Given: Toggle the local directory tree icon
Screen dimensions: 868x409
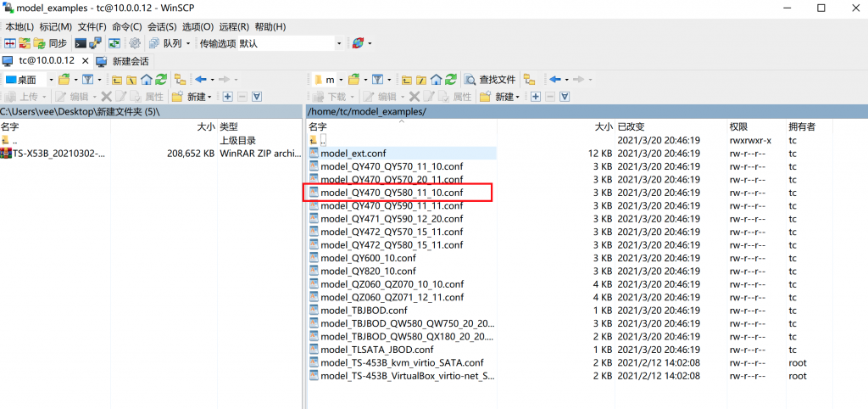Looking at the screenshot, I should tap(180, 80).
